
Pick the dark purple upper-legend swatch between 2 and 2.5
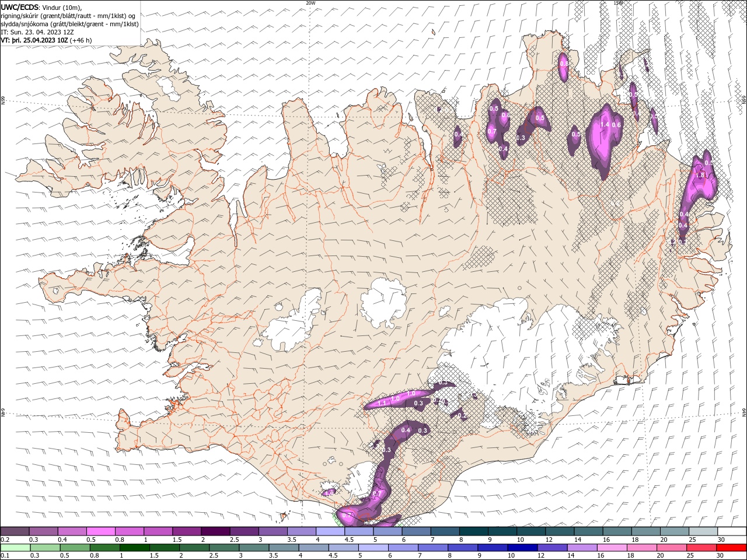pos(215,531)
